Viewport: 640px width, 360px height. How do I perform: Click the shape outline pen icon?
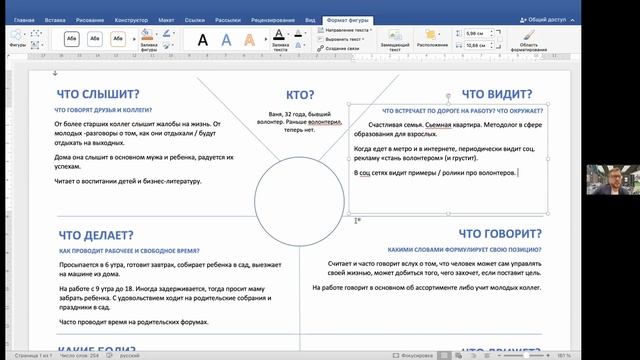click(x=167, y=33)
